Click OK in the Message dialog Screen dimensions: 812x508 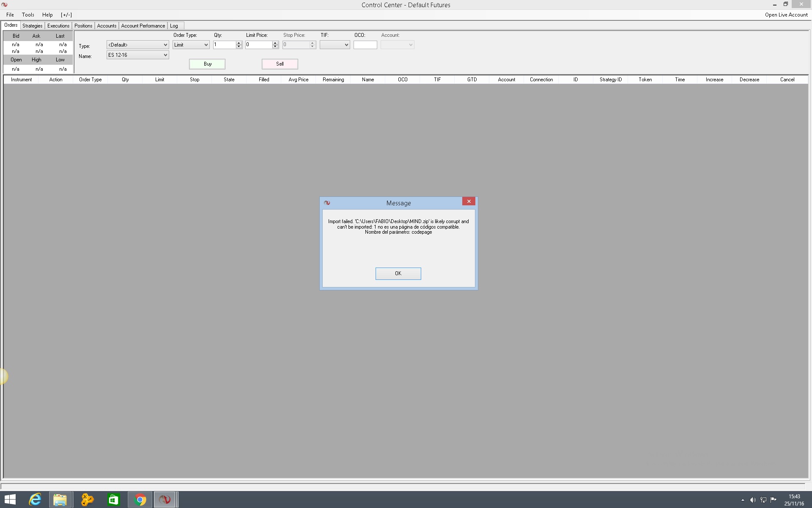398,273
